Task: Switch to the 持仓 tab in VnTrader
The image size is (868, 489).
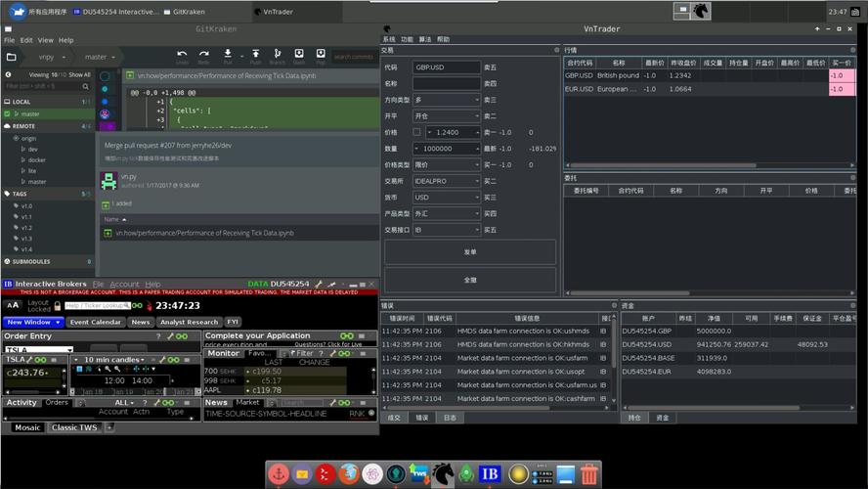Action: [x=634, y=418]
